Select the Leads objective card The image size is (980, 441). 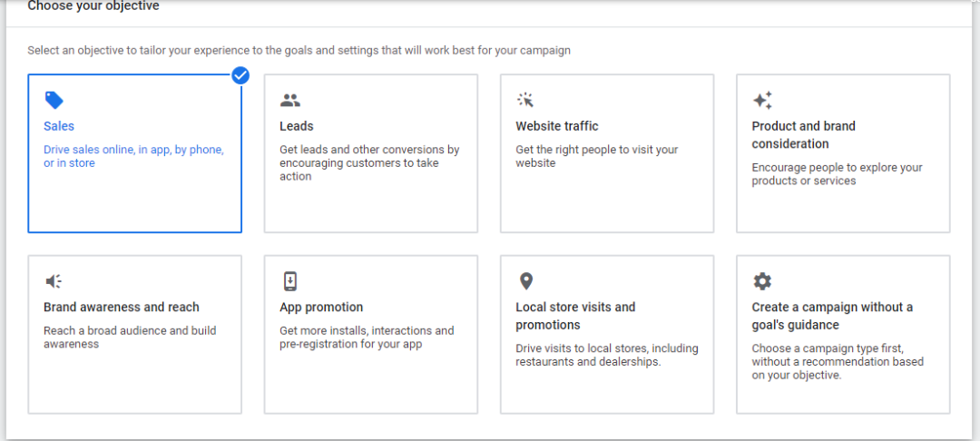pyautogui.click(x=370, y=153)
